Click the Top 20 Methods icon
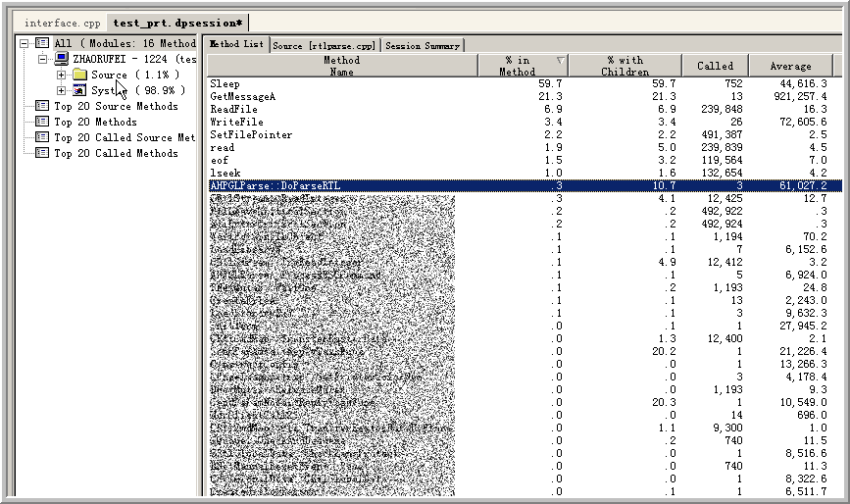Viewport: 850px width, 504px height. [42, 122]
